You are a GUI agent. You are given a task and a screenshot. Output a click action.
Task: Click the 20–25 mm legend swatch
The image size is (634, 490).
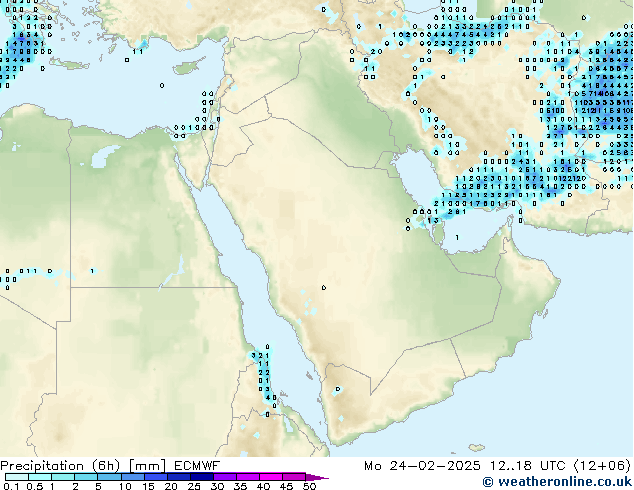(178, 477)
